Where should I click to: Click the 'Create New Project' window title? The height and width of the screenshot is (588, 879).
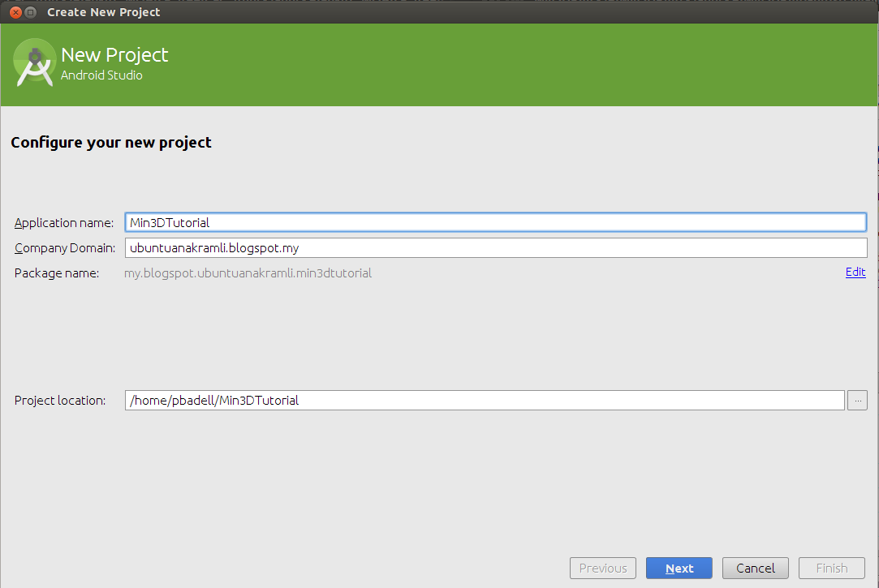tap(104, 12)
